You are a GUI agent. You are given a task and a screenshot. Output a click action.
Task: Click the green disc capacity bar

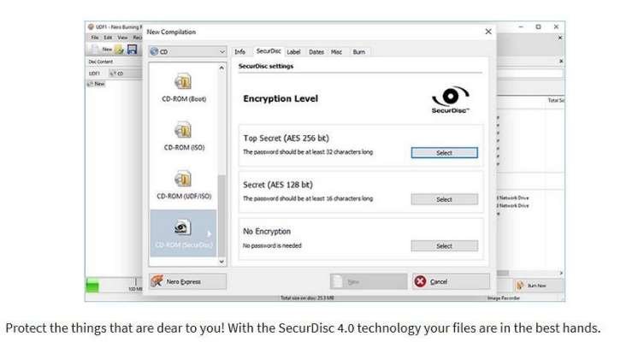[x=92, y=286]
